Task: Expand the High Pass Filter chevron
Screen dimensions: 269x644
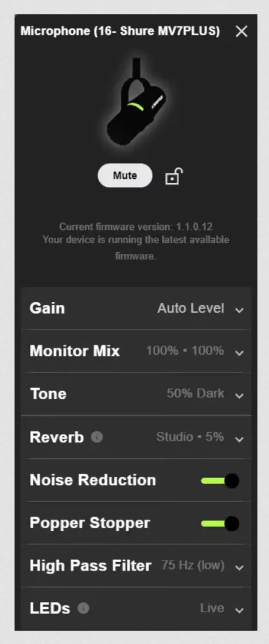Action: tap(239, 568)
